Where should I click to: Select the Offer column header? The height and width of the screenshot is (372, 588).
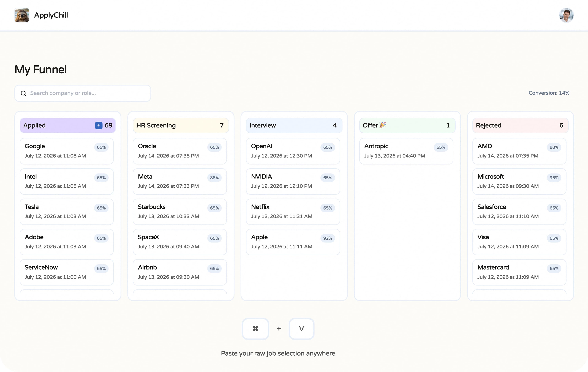point(407,125)
